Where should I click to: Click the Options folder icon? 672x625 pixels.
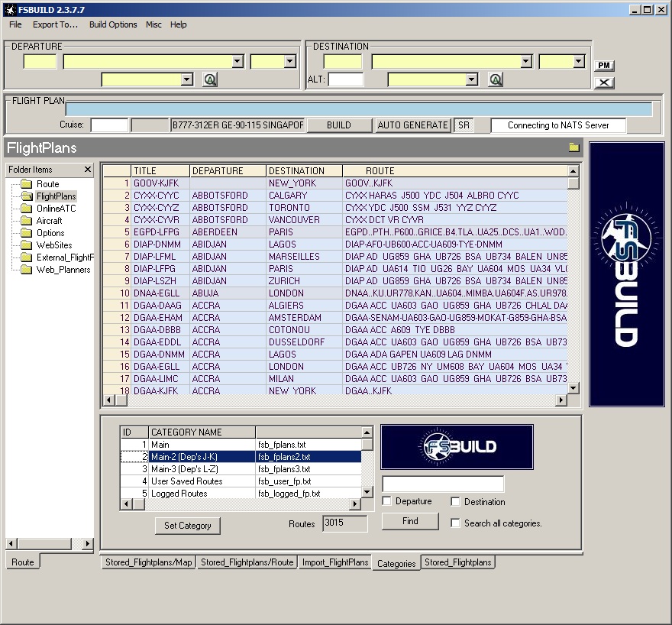[x=27, y=233]
